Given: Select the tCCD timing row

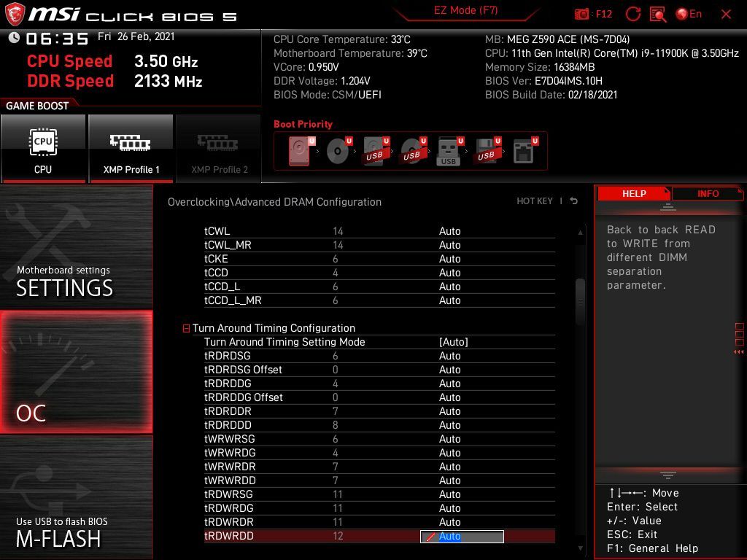Looking at the screenshot, I should [x=379, y=273].
